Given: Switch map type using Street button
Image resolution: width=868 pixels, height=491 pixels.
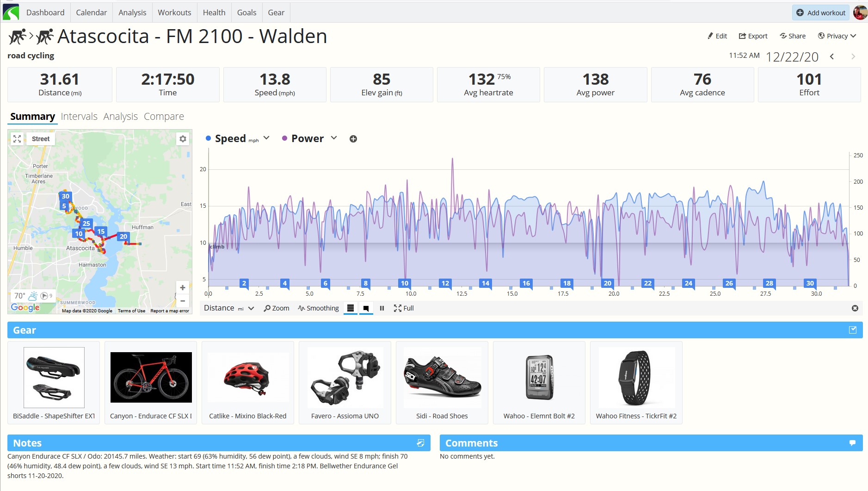Looking at the screenshot, I should click(41, 139).
